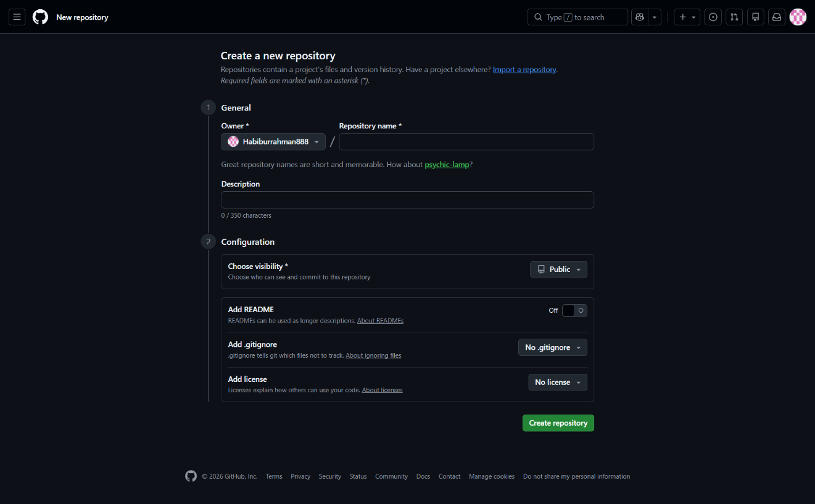Open the Notifications inbox icon
Viewport: 815px width, 504px height.
(777, 17)
